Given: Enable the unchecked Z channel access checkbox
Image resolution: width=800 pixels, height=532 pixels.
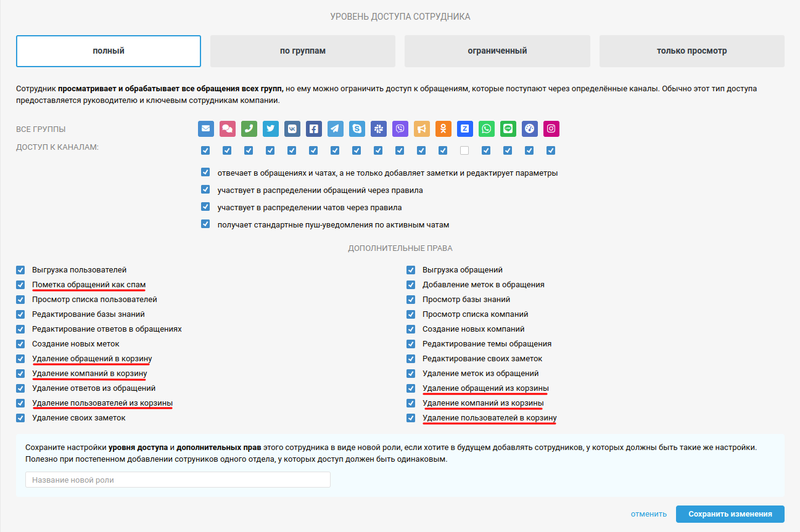Looking at the screenshot, I should pyautogui.click(x=464, y=150).
